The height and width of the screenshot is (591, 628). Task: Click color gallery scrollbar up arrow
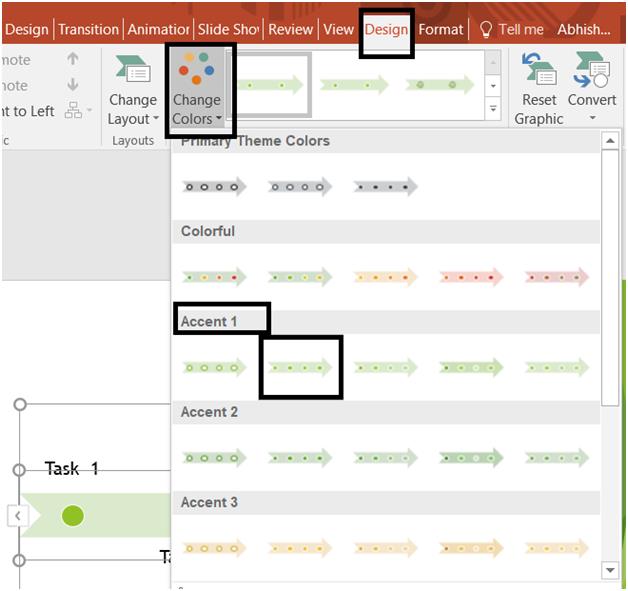point(610,141)
